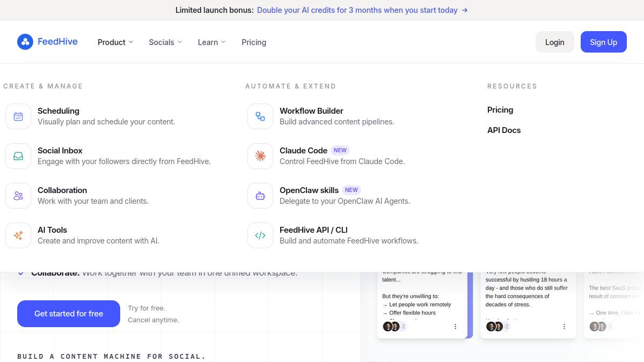Click 'Engage with your followers directly from FeedHive.' text
This screenshot has width=644, height=362.
pos(124,161)
